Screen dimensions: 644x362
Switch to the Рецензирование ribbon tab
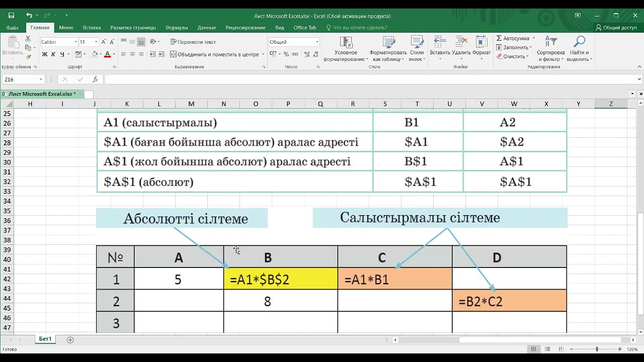[246, 28]
